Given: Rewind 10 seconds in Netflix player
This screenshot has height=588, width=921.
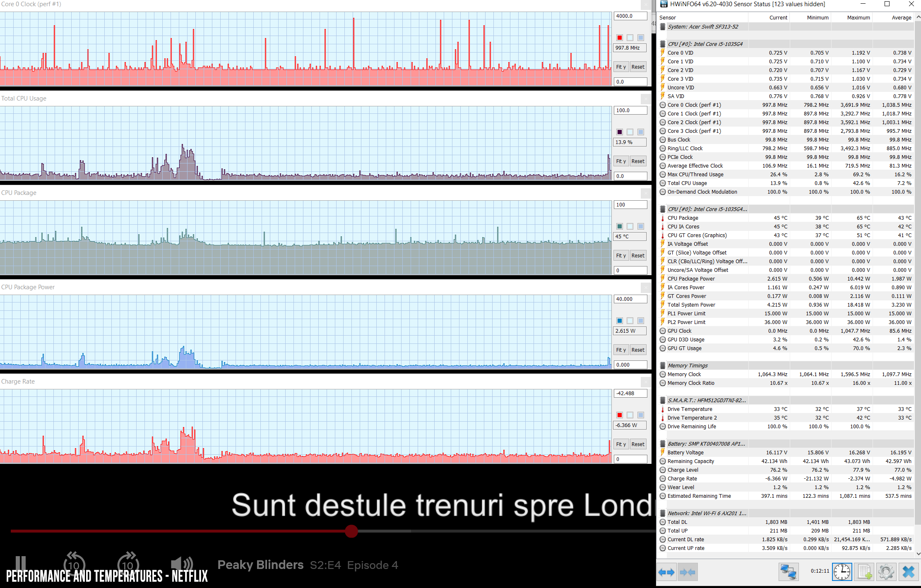Looking at the screenshot, I should click(x=74, y=564).
